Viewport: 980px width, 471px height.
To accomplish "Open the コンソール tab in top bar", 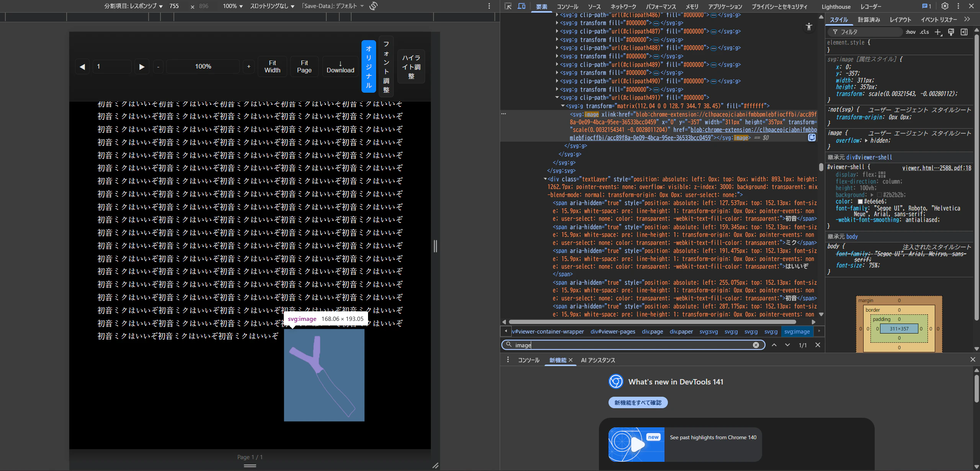I will (x=567, y=7).
